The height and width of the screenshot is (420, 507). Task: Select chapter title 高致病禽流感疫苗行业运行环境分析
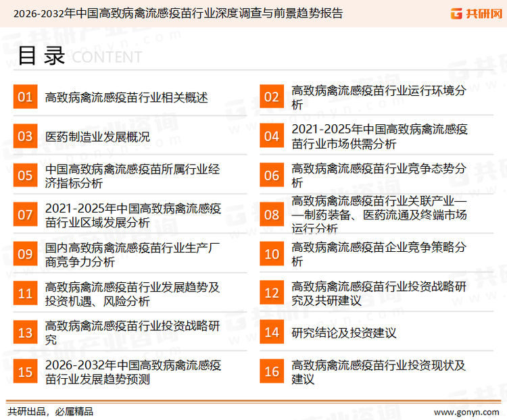pyautogui.click(x=379, y=97)
